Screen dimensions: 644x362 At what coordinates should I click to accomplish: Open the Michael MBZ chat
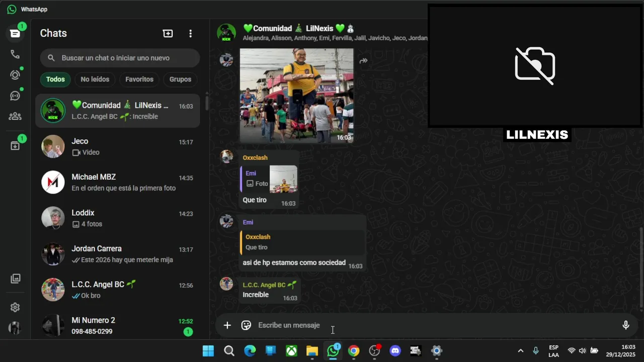(118, 182)
